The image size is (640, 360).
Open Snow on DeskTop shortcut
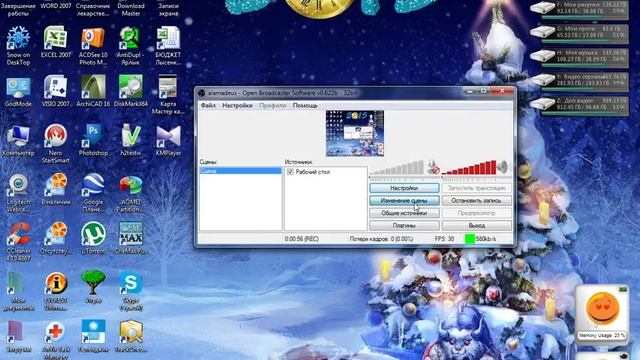[x=18, y=46]
